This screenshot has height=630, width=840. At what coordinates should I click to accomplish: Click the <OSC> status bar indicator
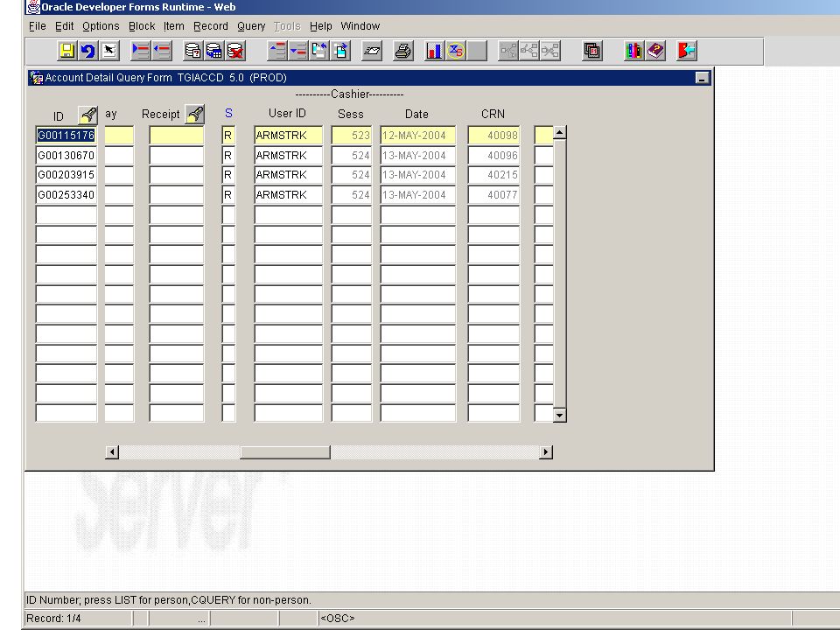click(x=338, y=619)
